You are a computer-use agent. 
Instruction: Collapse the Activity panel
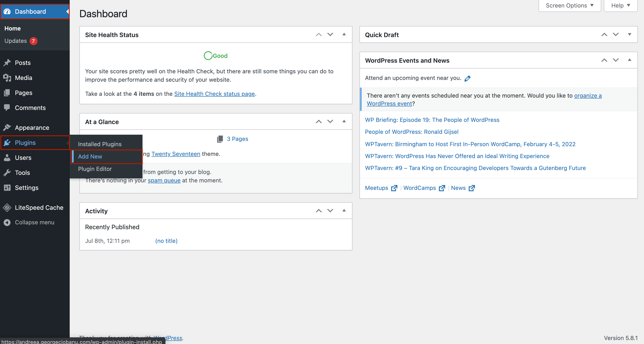[x=344, y=211]
